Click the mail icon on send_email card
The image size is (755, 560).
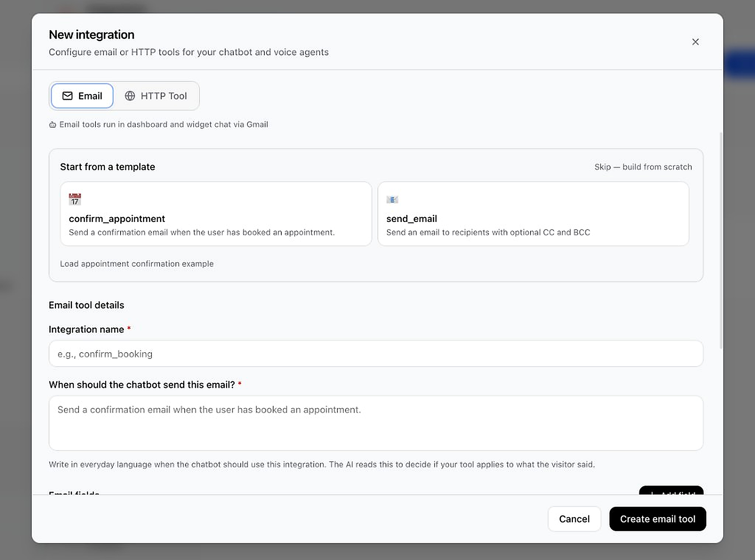(392, 200)
